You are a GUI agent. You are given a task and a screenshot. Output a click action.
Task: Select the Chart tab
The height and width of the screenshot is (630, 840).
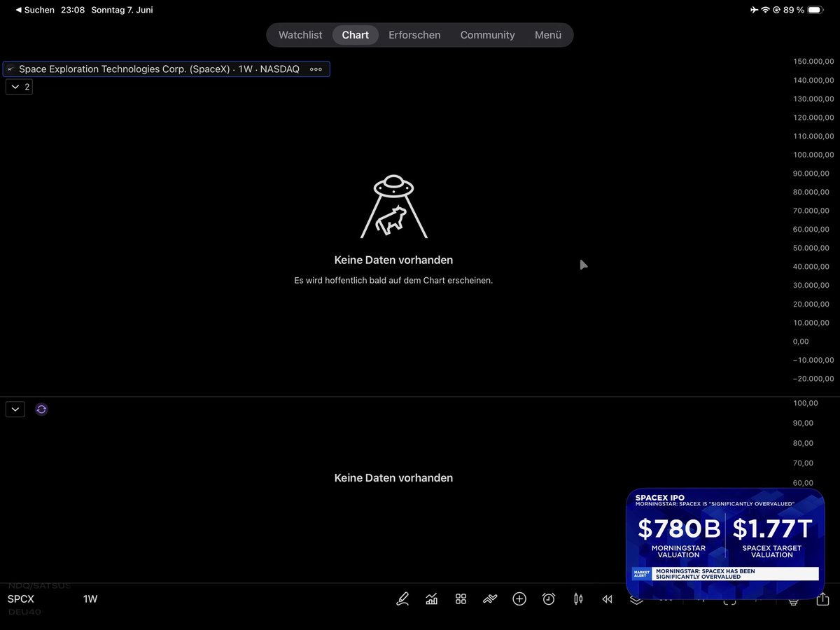356,35
